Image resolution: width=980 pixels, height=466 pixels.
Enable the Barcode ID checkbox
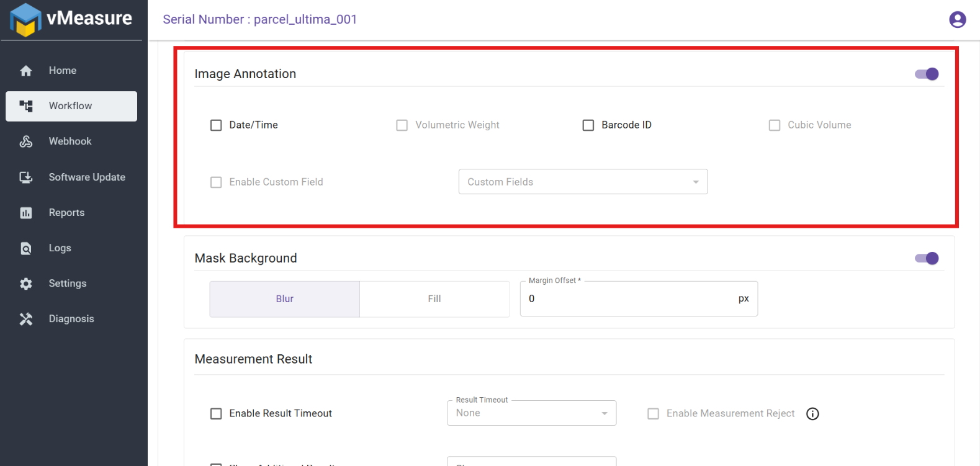588,125
